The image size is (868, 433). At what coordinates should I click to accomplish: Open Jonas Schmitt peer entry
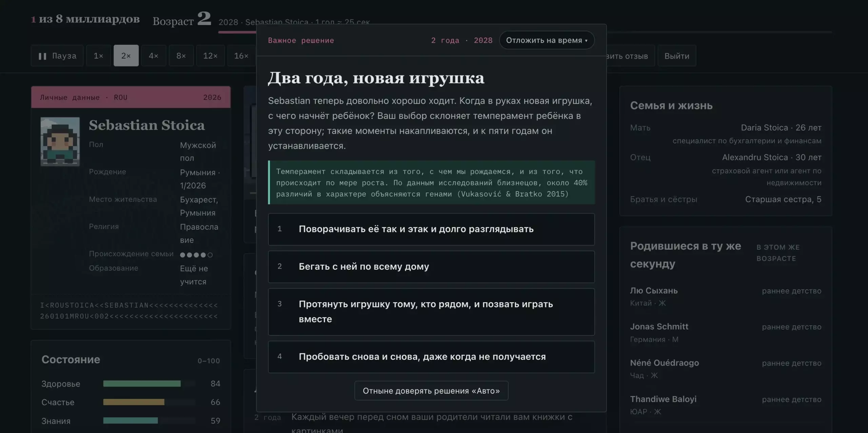[x=726, y=333]
